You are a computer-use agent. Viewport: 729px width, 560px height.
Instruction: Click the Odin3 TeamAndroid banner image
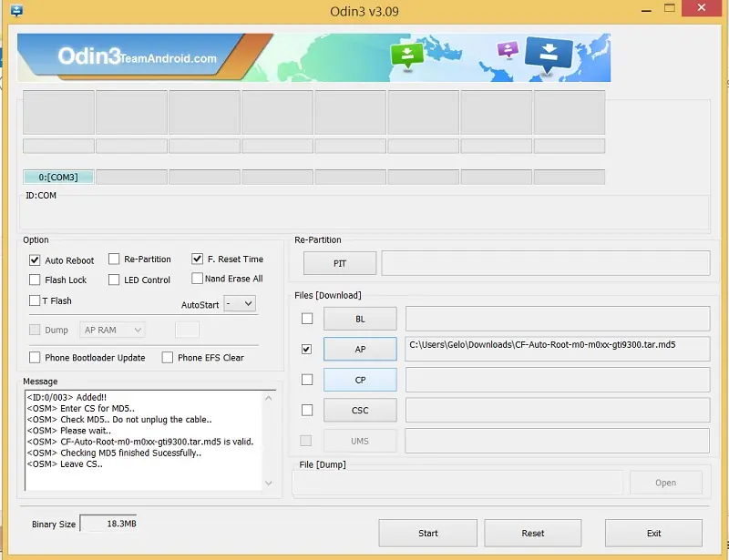click(313, 57)
